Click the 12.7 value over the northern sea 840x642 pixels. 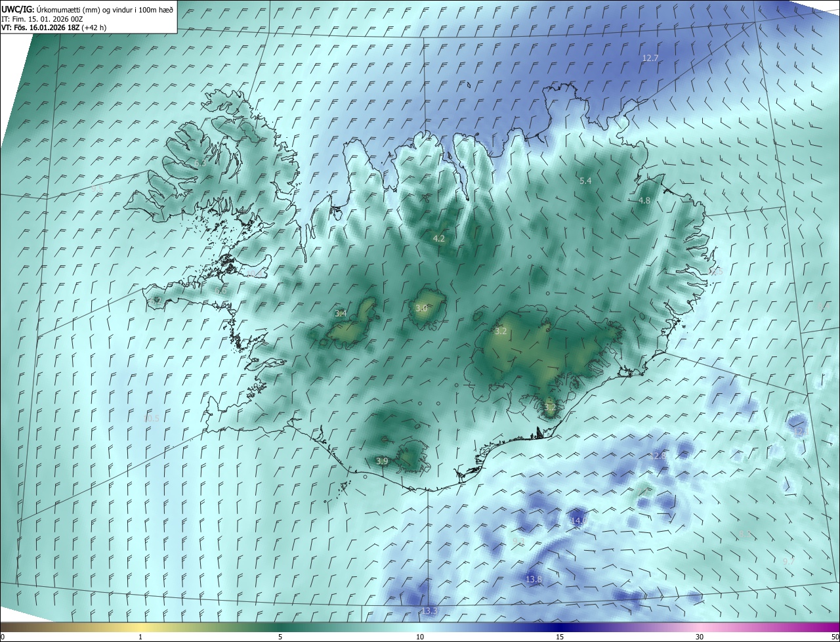(650, 58)
